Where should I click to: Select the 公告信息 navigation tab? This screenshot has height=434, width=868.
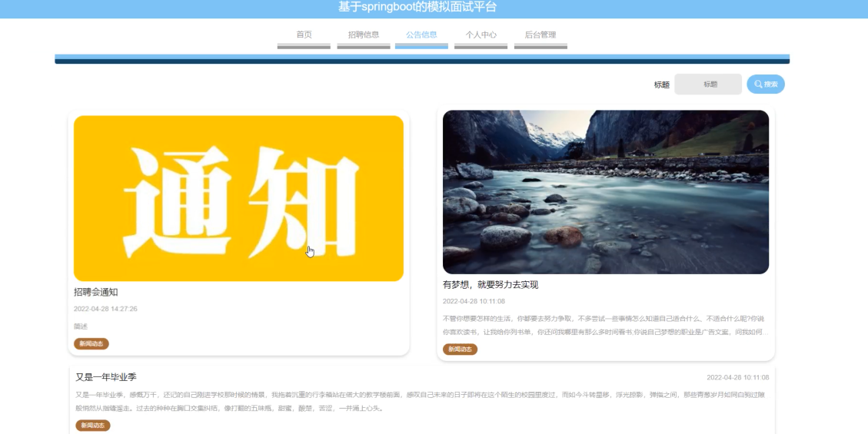click(x=421, y=35)
